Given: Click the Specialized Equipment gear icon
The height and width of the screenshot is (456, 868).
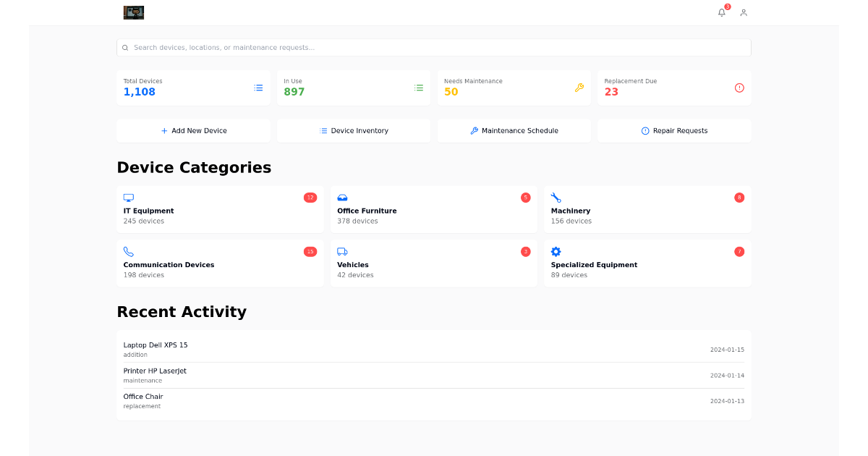Looking at the screenshot, I should tap(556, 251).
